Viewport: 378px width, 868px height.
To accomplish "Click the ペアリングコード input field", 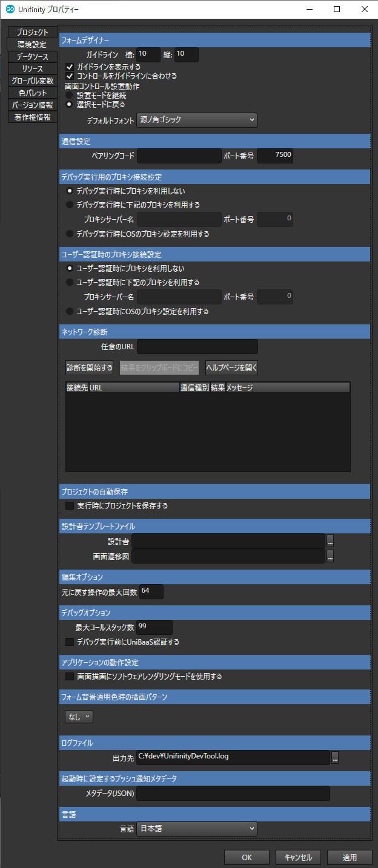I will pos(179,156).
